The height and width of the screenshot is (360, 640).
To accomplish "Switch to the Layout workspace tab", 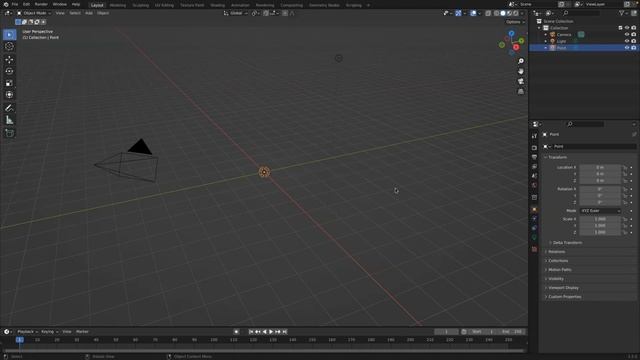I will [x=97, y=5].
